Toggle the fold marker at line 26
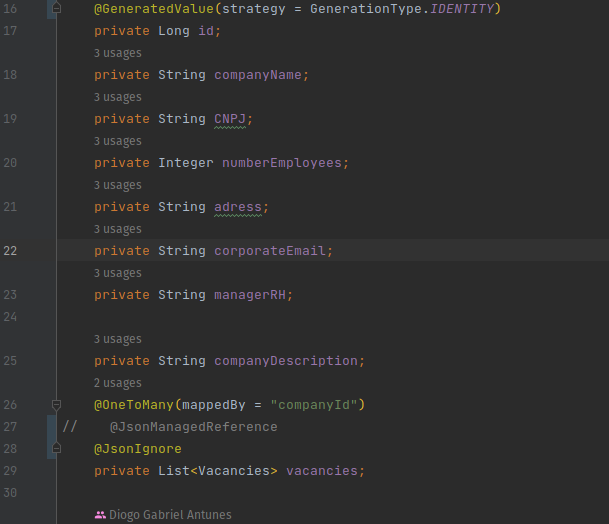The image size is (609, 524). 56,405
